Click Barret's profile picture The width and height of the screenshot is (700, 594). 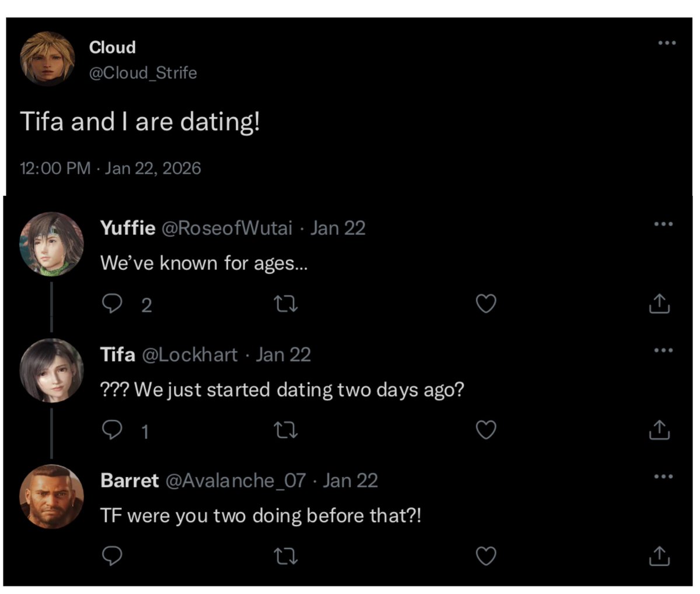click(51, 497)
